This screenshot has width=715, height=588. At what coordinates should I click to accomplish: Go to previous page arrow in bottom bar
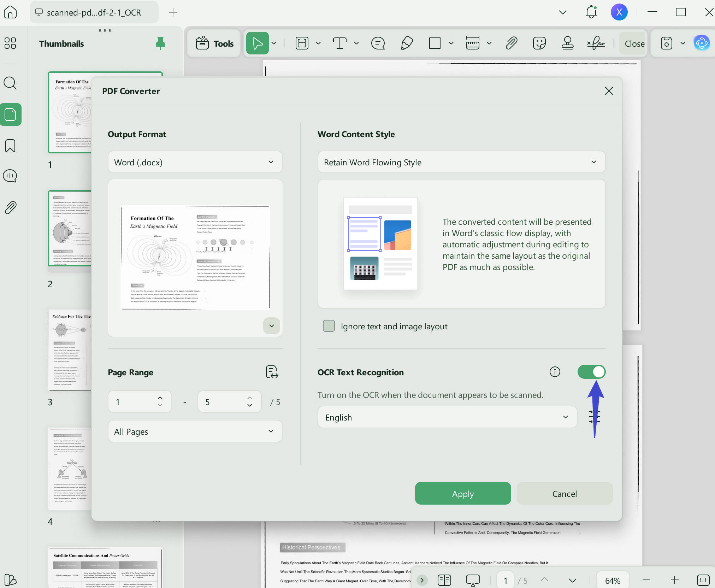544,580
